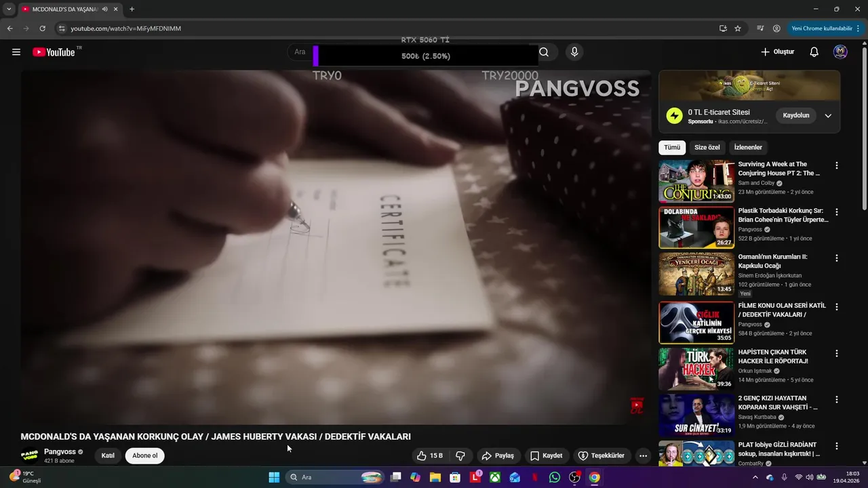Click the YouTube search magnifier button
Viewport: 868px width, 488px height.
544,52
